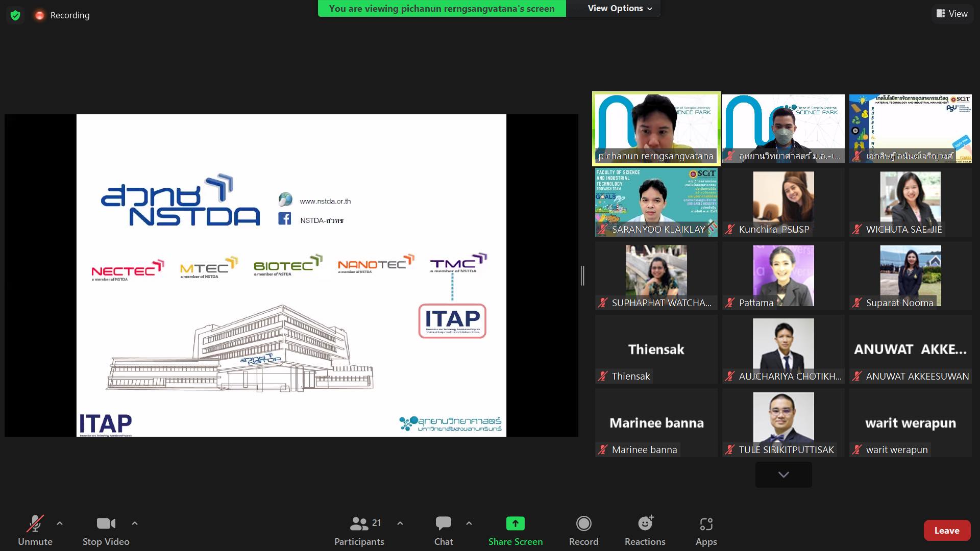Select pichanun rerngsangvatana's video tile
The height and width of the screenshot is (551, 980).
pos(656,129)
